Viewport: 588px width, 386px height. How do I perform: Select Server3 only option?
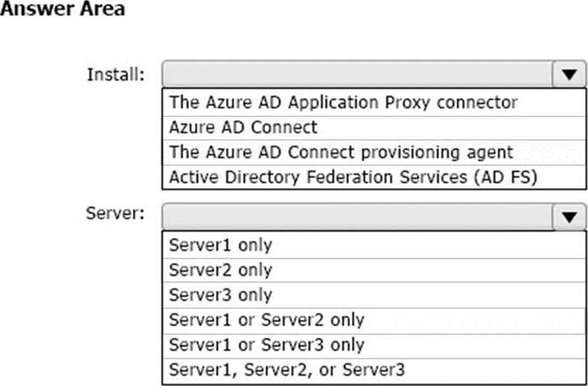coord(374,295)
